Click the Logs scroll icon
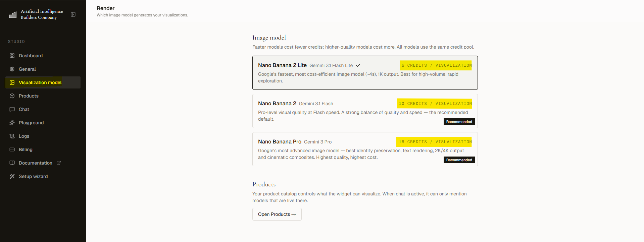Screen dimensions: 644x242 tap(12, 136)
